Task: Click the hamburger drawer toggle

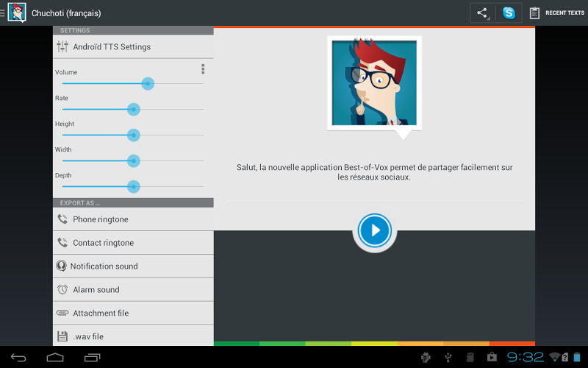Action: pos(2,13)
